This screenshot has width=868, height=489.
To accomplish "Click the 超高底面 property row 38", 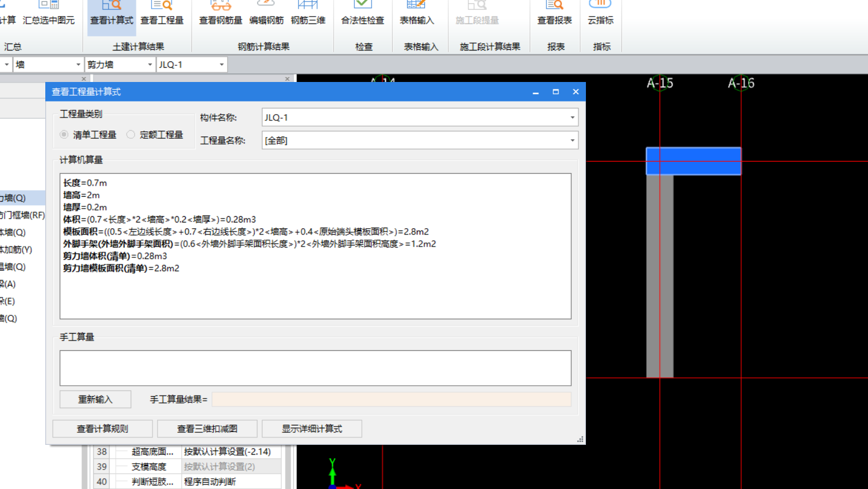I will click(187, 452).
